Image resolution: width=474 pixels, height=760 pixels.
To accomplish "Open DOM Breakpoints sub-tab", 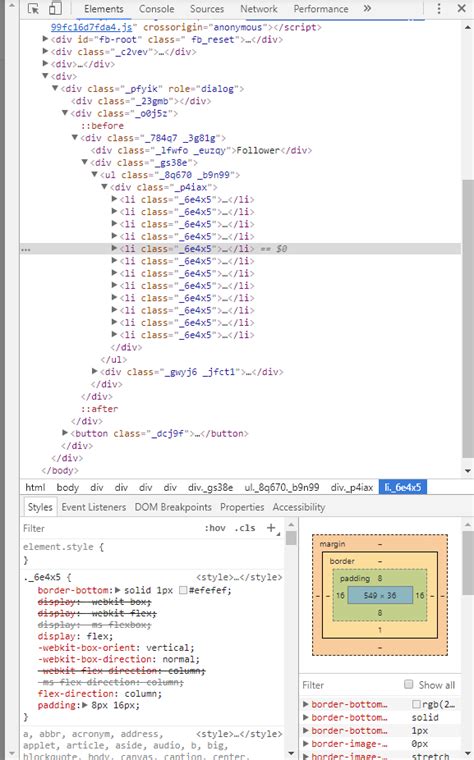I will [x=173, y=507].
